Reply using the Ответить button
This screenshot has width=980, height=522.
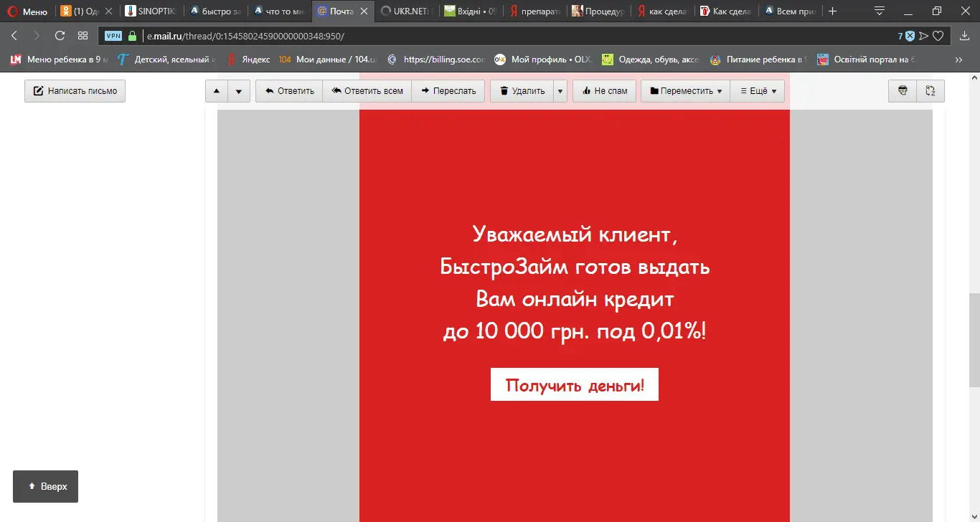coord(289,91)
